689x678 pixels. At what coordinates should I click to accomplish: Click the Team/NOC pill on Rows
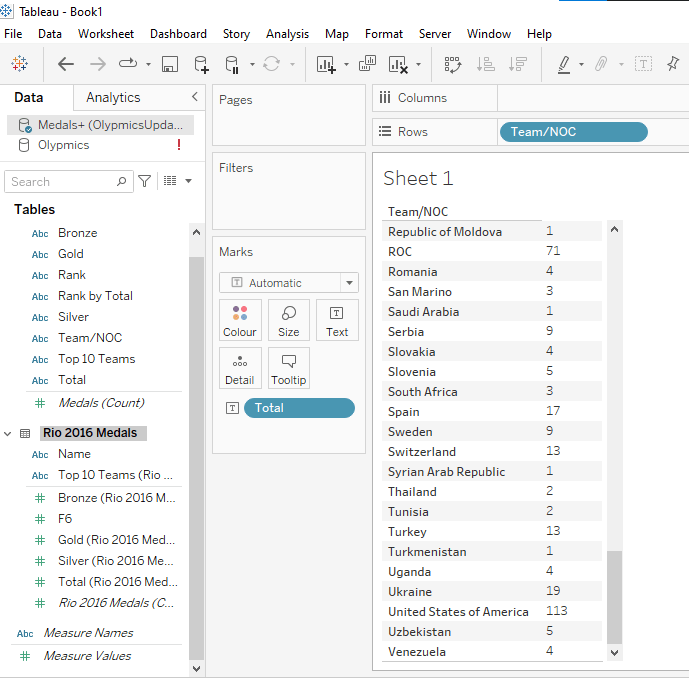tap(573, 132)
